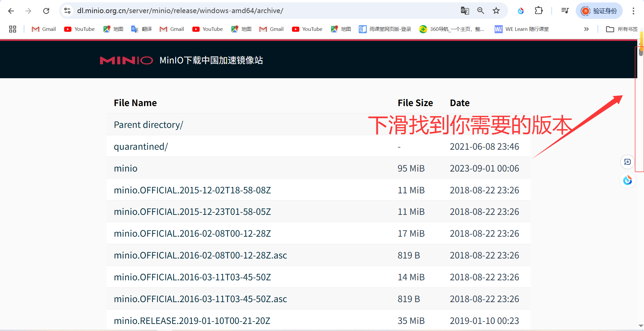This screenshot has height=331, width=644.
Task: Open the apps grid shortcut
Action: [x=12, y=29]
